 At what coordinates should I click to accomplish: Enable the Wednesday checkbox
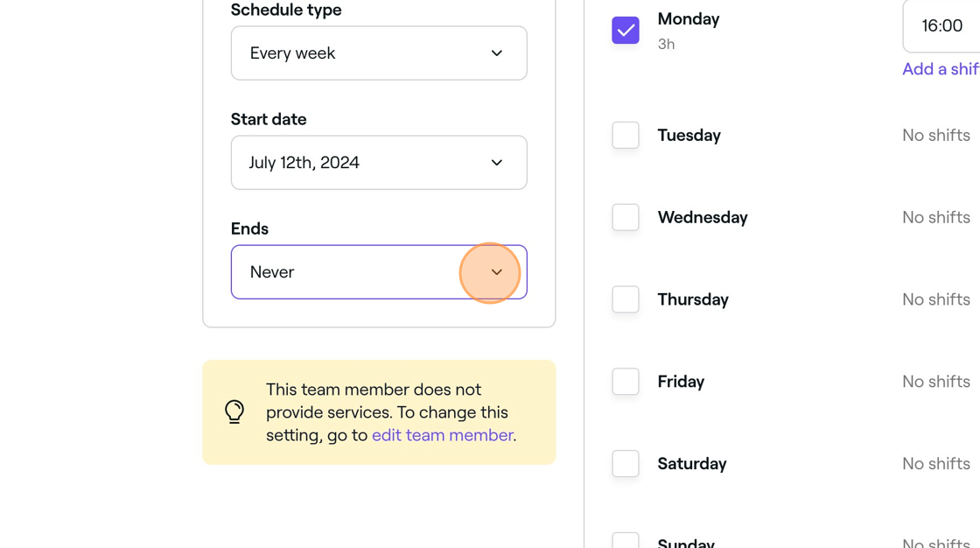(x=625, y=217)
